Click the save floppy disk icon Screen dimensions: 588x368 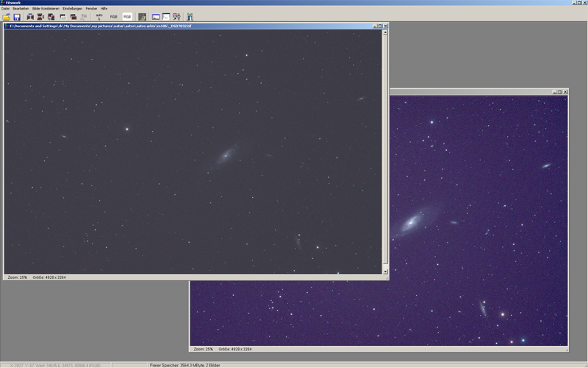click(16, 16)
